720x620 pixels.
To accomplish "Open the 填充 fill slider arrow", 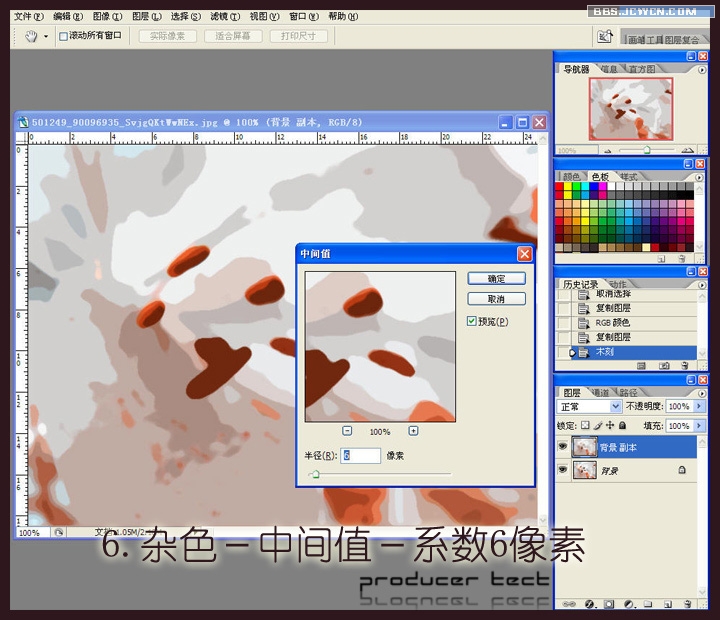I will point(699,426).
